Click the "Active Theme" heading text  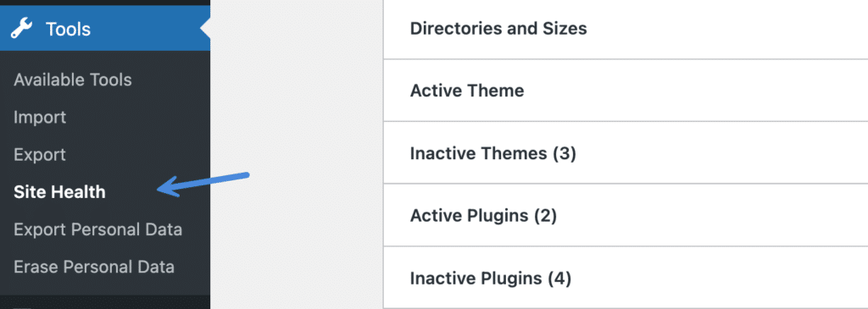tap(467, 90)
